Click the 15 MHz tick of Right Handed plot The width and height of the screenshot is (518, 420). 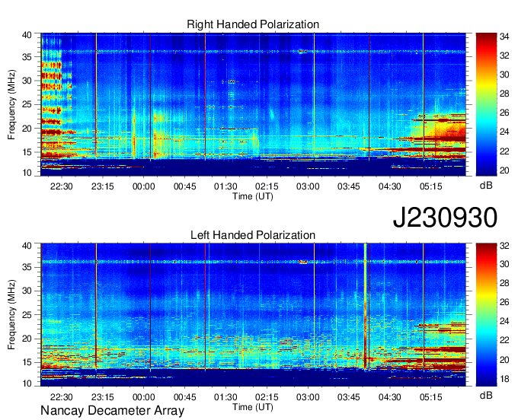click(27, 152)
